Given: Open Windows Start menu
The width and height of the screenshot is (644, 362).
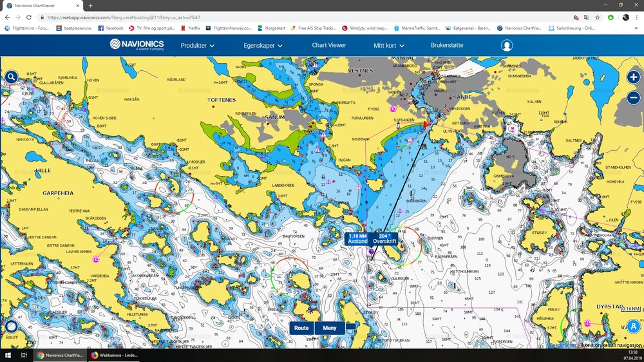Looking at the screenshot, I should (x=7, y=355).
